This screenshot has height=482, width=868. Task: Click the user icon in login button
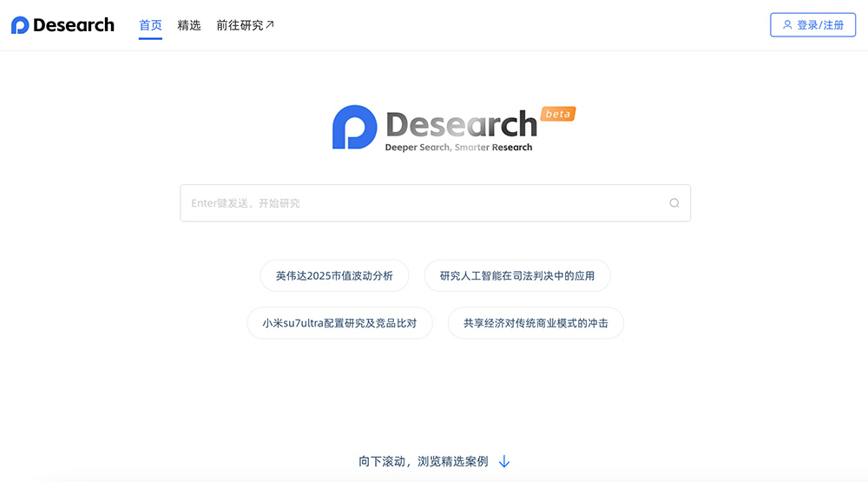787,25
